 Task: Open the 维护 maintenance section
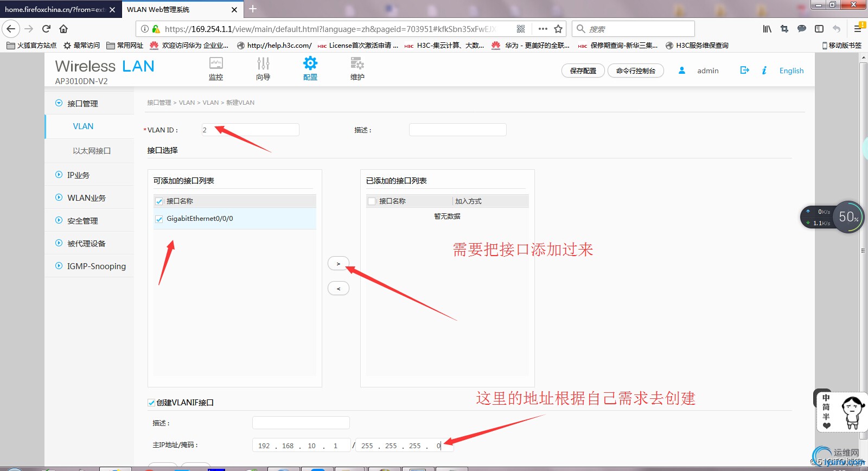coord(357,69)
